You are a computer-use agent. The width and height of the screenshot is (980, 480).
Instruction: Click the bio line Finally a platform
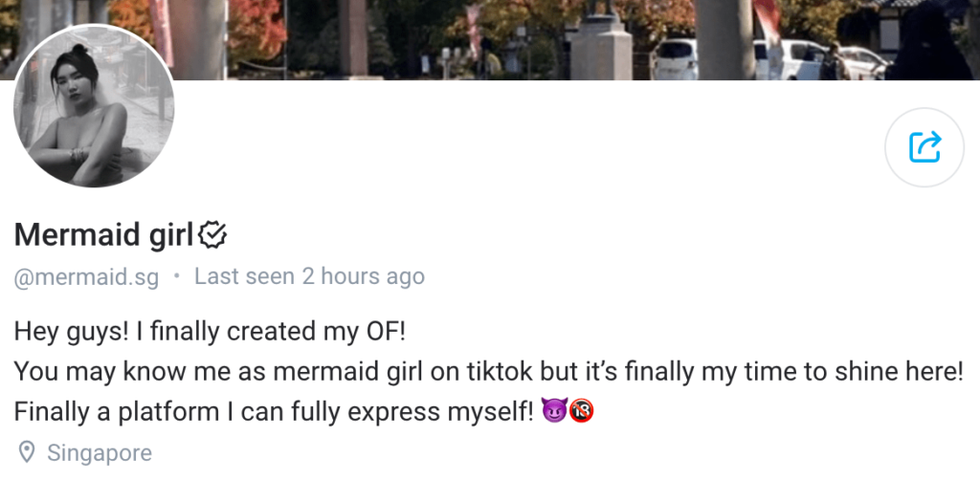(x=273, y=412)
